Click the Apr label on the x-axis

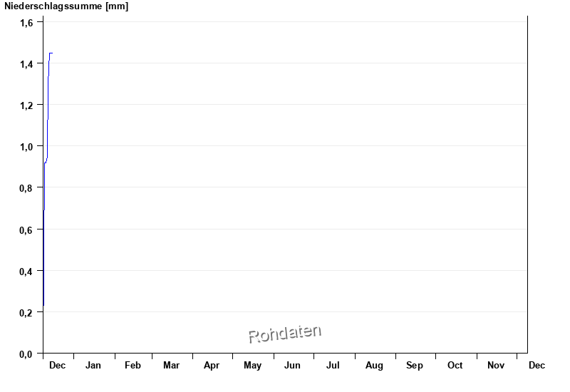click(212, 366)
